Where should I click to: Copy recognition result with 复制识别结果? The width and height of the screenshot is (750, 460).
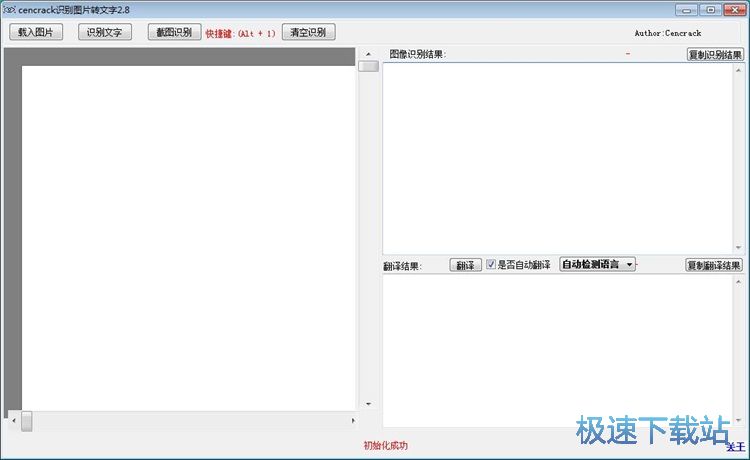pos(715,55)
